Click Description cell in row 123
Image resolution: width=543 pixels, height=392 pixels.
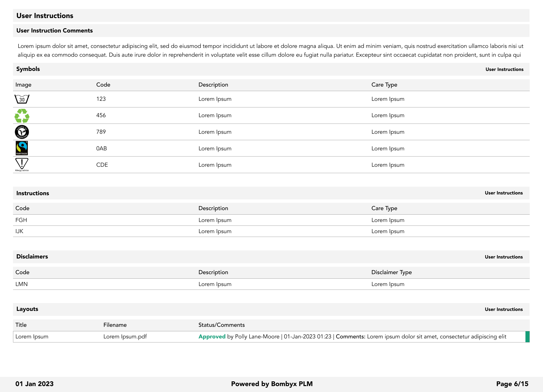pyautogui.click(x=215, y=99)
